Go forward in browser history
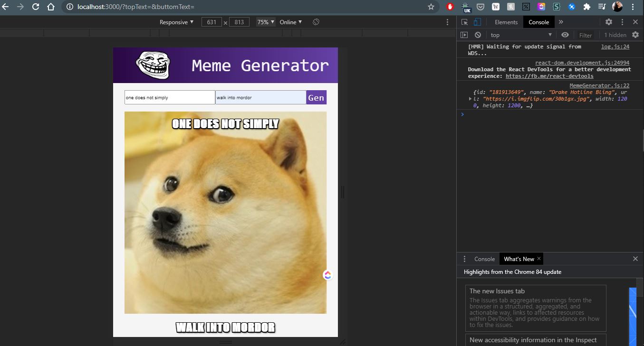644x346 pixels. pyautogui.click(x=20, y=7)
